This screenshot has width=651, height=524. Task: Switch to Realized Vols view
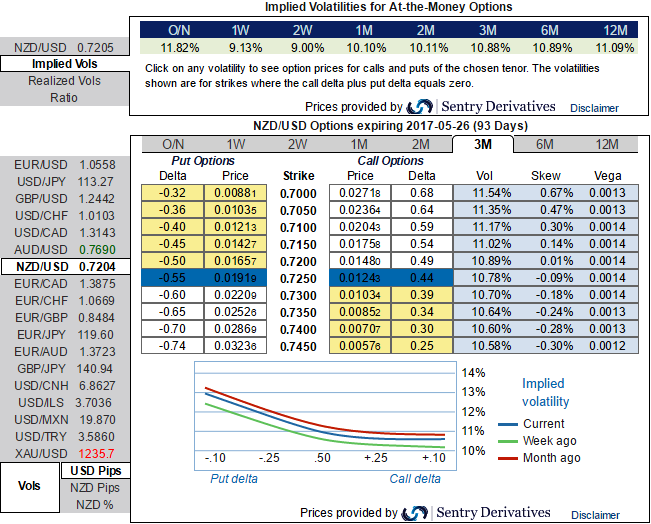click(x=65, y=81)
